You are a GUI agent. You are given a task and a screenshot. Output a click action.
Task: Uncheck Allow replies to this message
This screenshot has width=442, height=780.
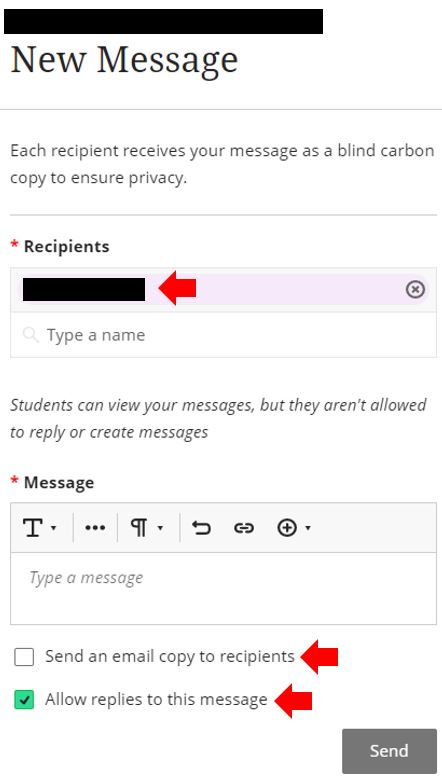(24, 699)
